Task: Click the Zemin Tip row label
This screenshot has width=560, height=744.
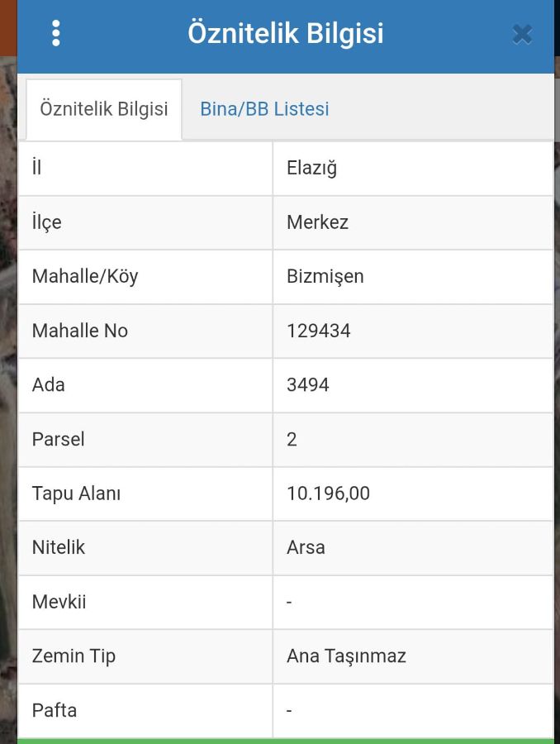Action: (74, 656)
